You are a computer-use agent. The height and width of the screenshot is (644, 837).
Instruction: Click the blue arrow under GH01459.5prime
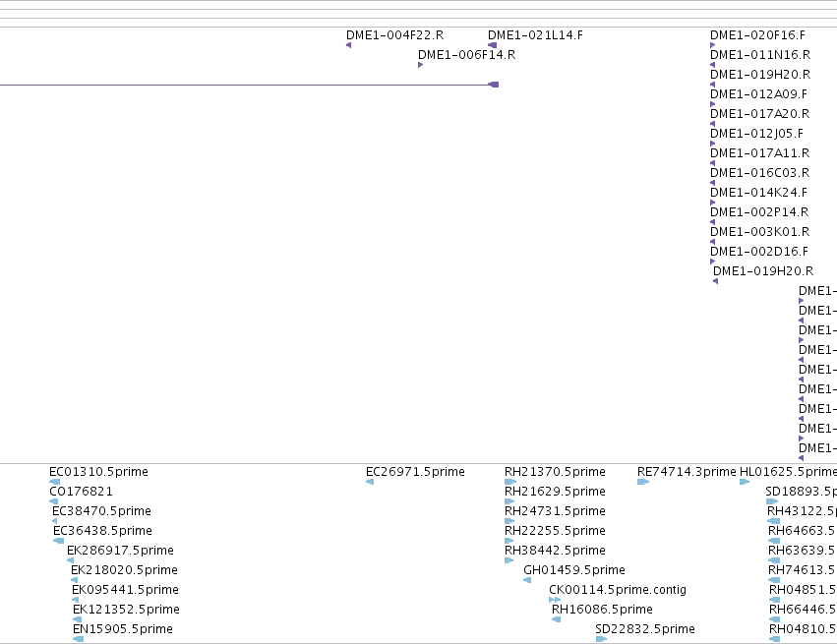point(527,580)
